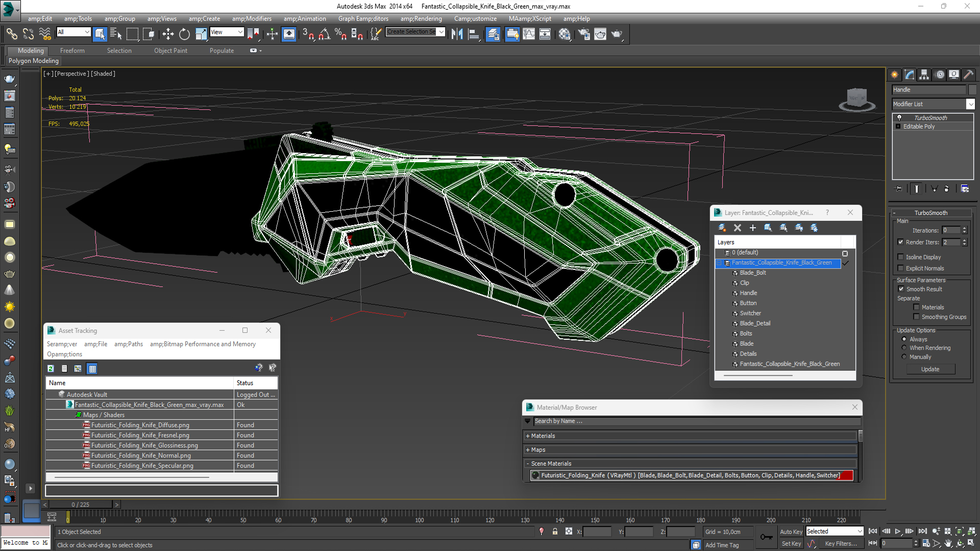Switch to Object Paint ribbon tab

170,51
